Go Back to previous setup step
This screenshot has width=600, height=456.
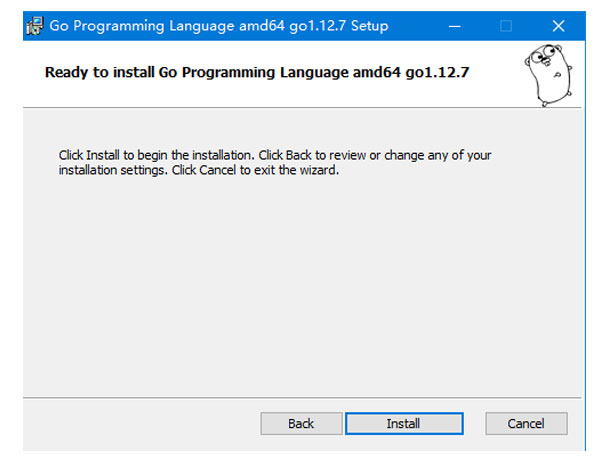[301, 423]
